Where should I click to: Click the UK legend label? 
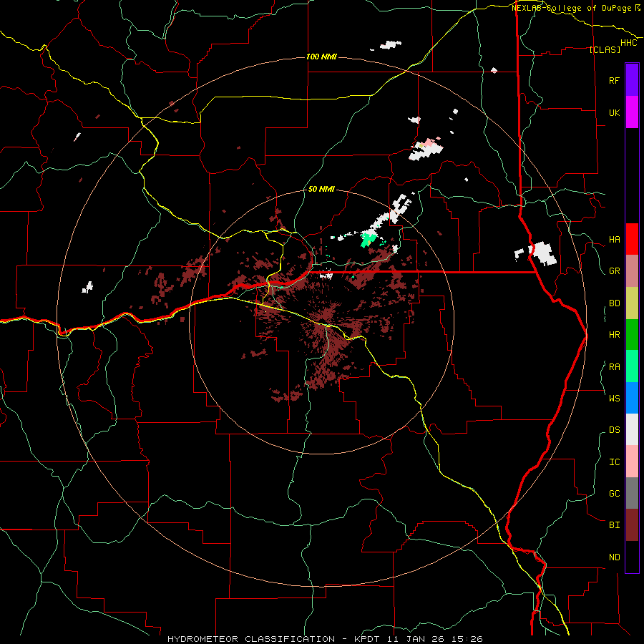click(614, 112)
